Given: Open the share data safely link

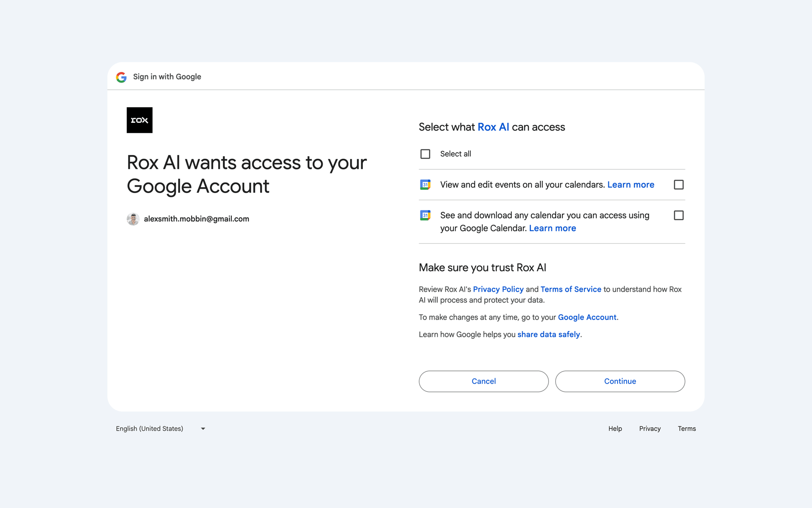Looking at the screenshot, I should (x=549, y=334).
